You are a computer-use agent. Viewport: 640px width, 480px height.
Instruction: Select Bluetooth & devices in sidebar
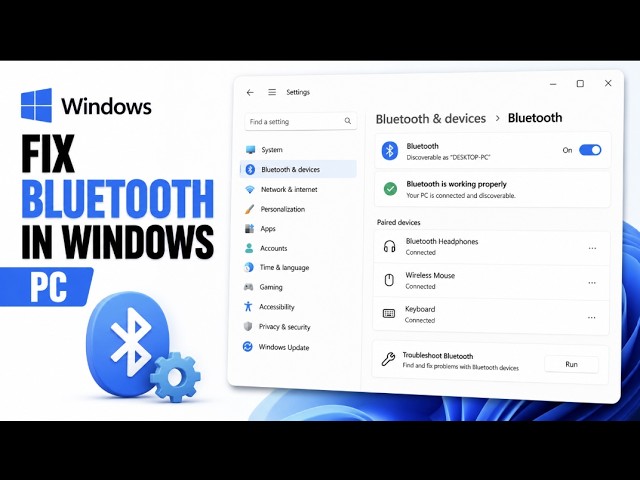[x=298, y=169]
